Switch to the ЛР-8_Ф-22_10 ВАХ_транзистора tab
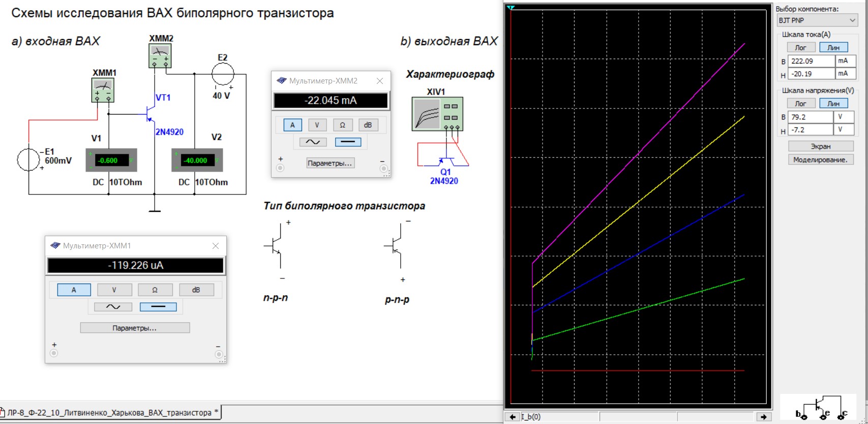Viewport: 868px width, 424px height. [x=110, y=412]
